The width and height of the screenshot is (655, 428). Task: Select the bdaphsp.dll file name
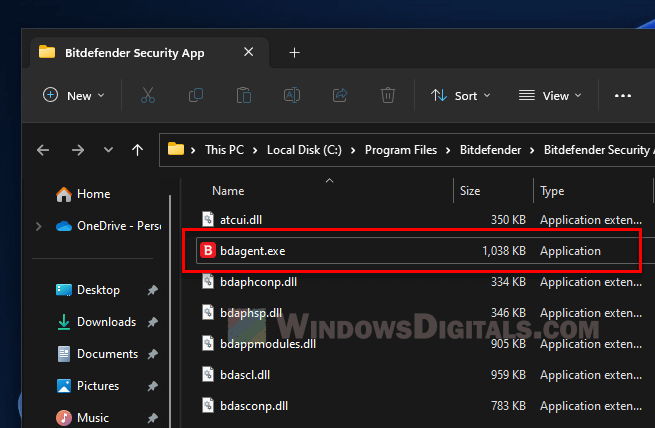tap(251, 313)
